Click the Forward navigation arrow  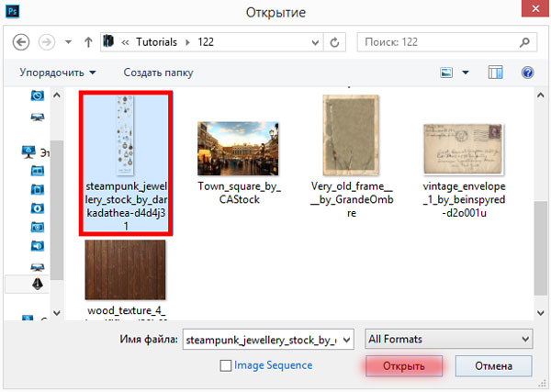click(47, 42)
